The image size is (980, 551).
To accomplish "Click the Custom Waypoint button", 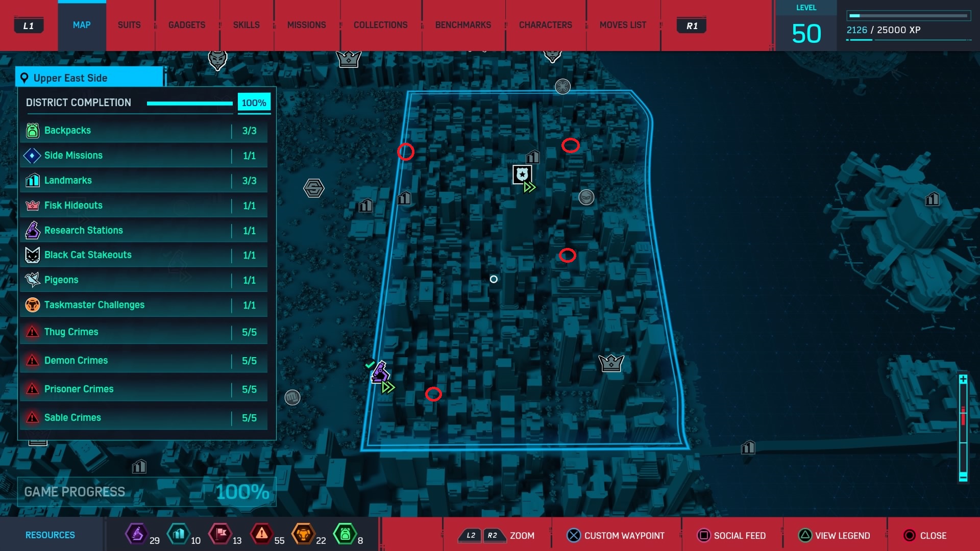I will pos(616,535).
